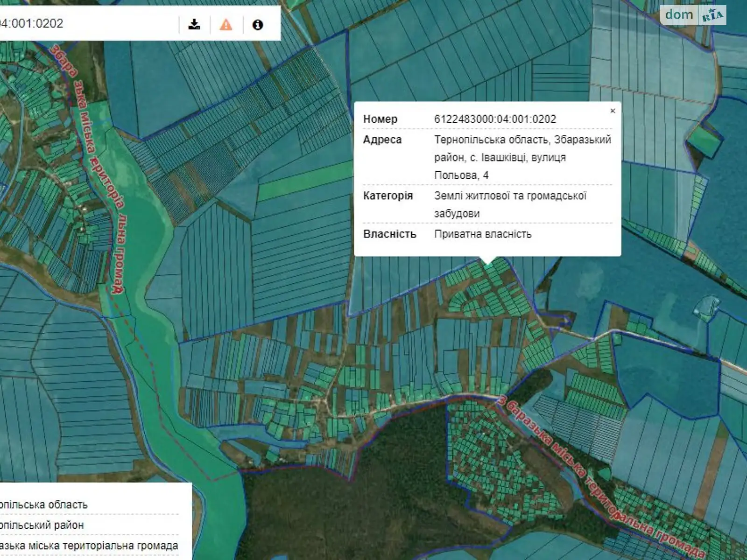Click the orange warning triangle icon
Image resolution: width=747 pixels, height=560 pixels.
coord(226,24)
